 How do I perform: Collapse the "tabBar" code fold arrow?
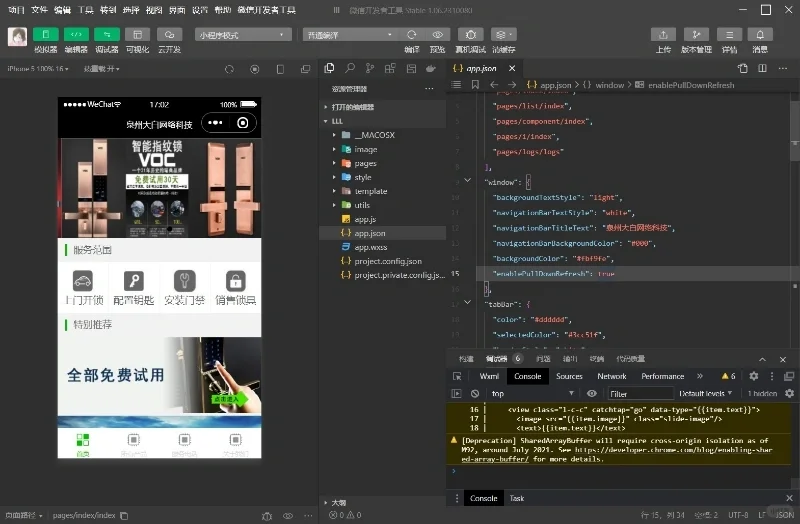pos(467,302)
